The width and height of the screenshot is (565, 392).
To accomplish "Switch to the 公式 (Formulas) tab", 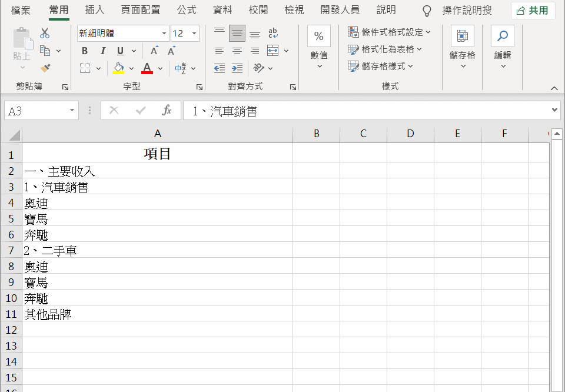I will (187, 10).
